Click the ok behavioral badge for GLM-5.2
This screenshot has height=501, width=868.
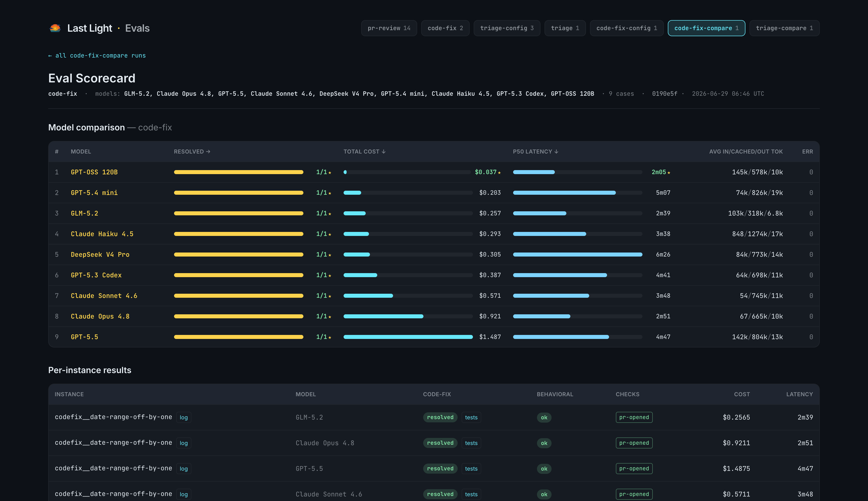[544, 418]
